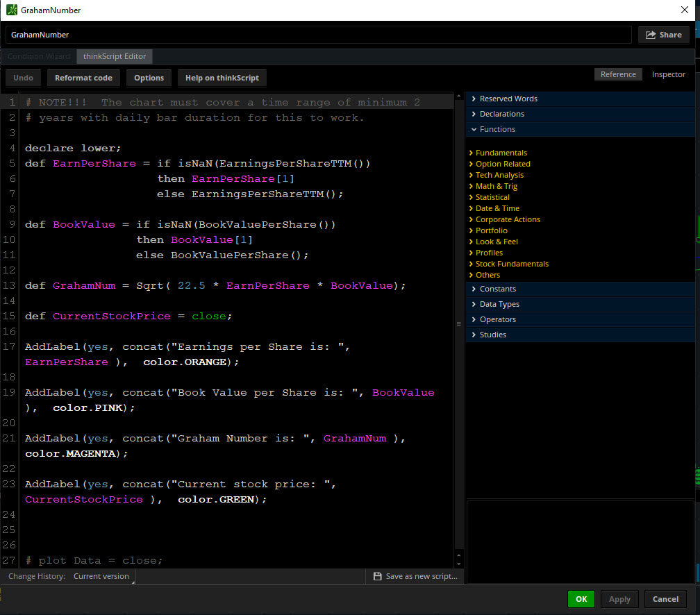Open the Fundamentals function category
Viewport: 700px width, 615px height.
click(x=501, y=153)
